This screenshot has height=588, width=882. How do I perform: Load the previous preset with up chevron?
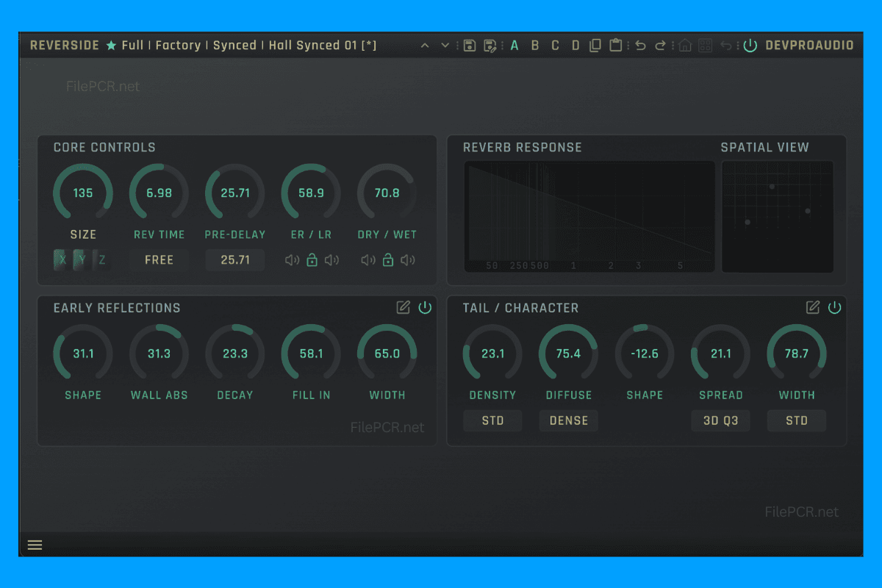tap(425, 46)
